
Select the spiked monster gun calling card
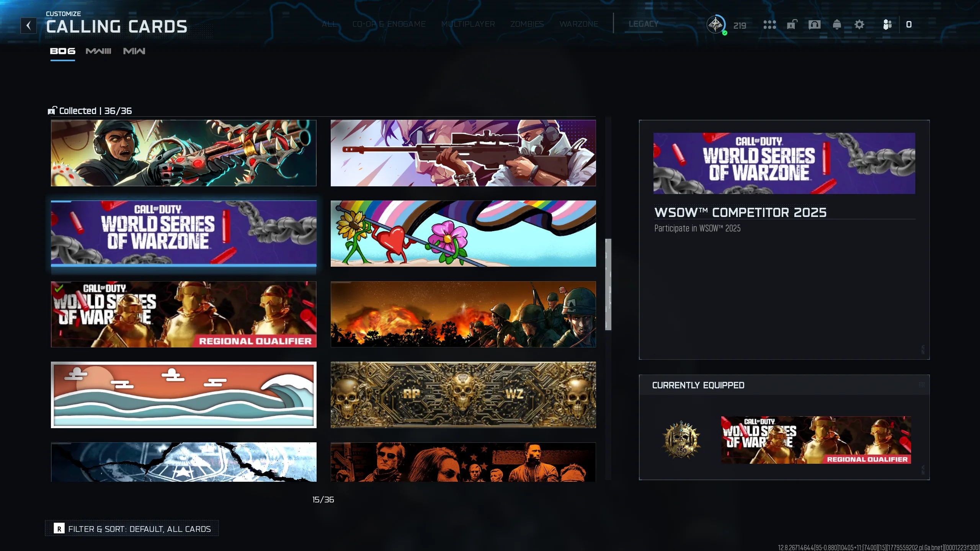(184, 153)
